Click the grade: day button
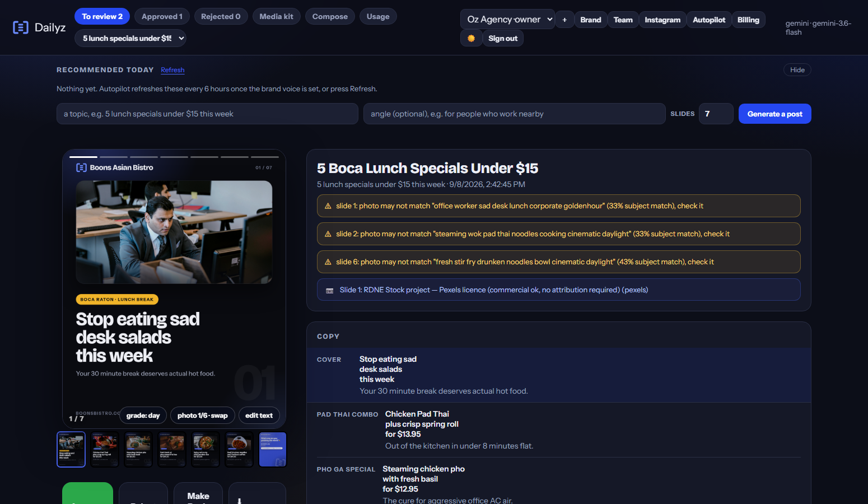The width and height of the screenshot is (868, 504). point(143,416)
